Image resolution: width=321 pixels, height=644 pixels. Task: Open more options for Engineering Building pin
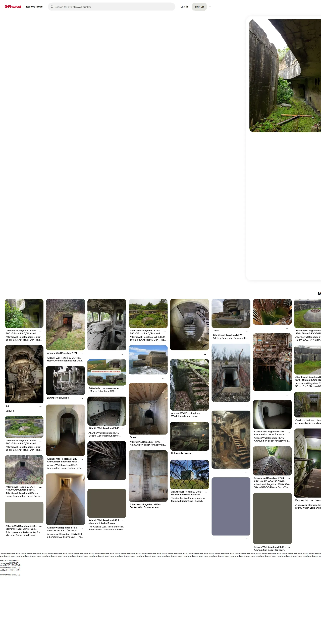[x=82, y=398]
